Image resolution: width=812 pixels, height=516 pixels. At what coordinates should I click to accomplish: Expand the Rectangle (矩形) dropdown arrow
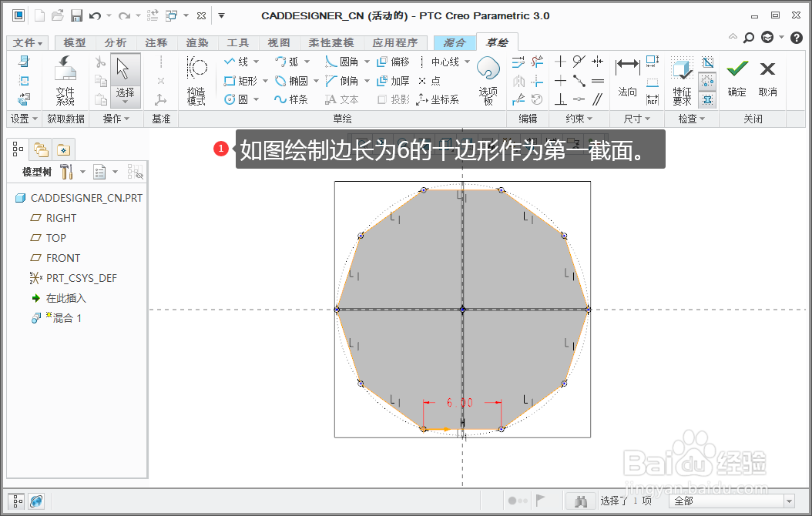pos(265,81)
